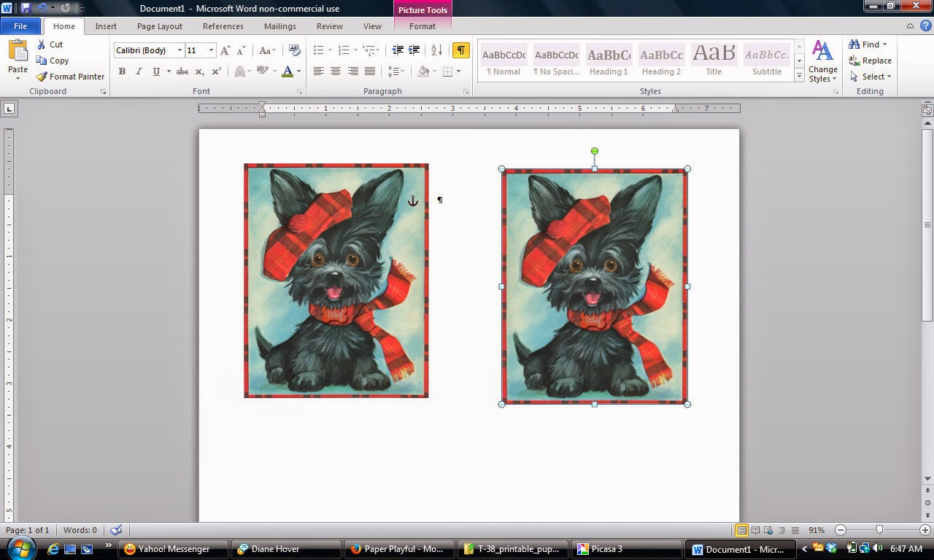This screenshot has width=934, height=560.
Task: Apply subscript formatting
Action: pyautogui.click(x=201, y=71)
